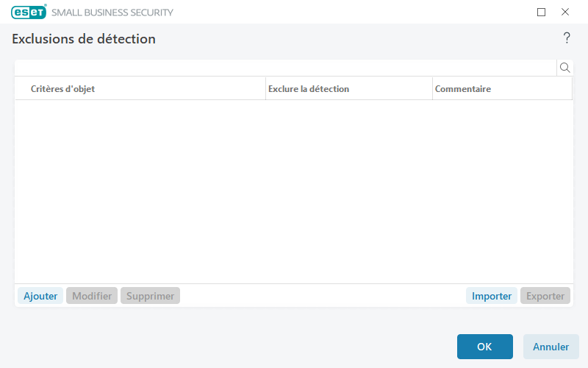Maximize the ESET window
The image size is (588, 368).
[x=542, y=12]
